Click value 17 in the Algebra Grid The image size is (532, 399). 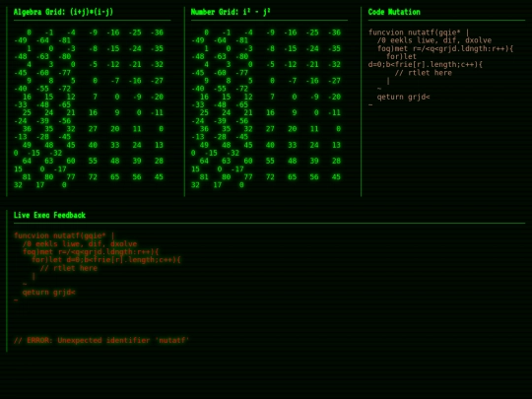coord(40,185)
